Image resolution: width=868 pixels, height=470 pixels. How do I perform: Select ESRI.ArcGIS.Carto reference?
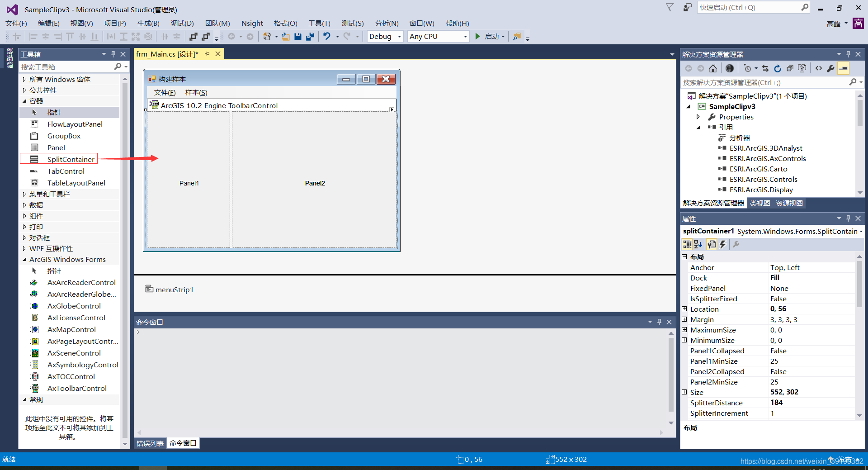pyautogui.click(x=758, y=169)
